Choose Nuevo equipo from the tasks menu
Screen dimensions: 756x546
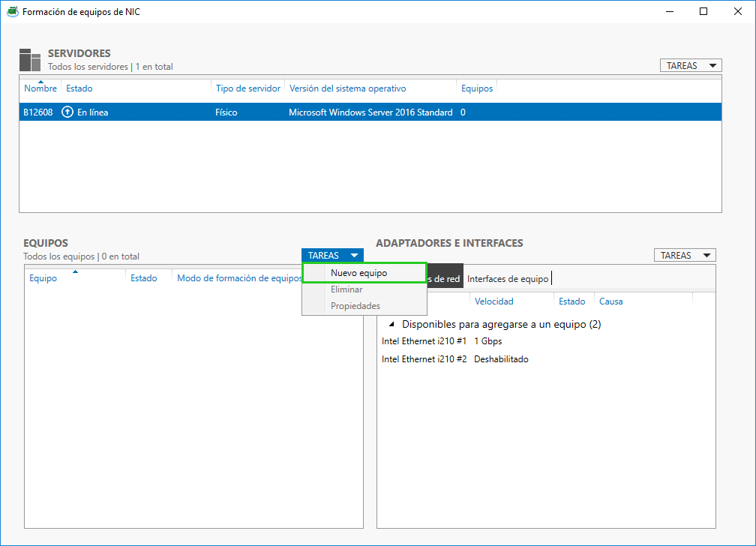364,273
